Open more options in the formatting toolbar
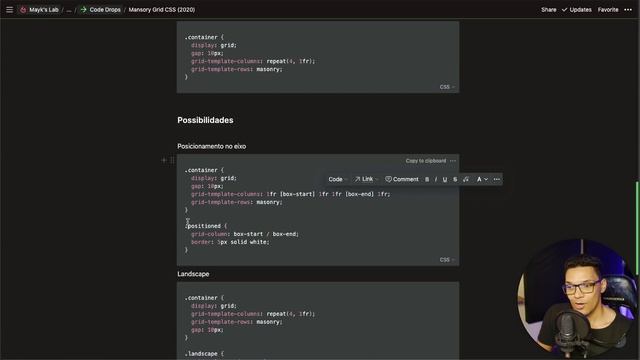 497,179
